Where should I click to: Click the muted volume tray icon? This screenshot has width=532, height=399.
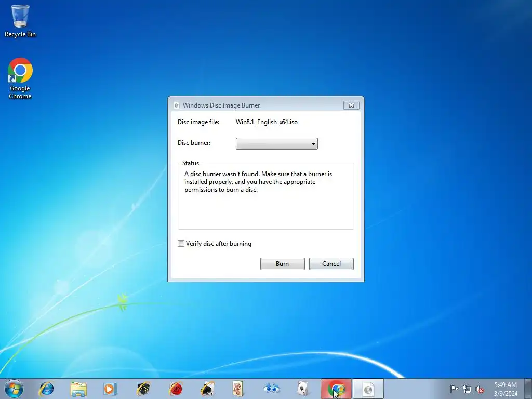[480, 389]
